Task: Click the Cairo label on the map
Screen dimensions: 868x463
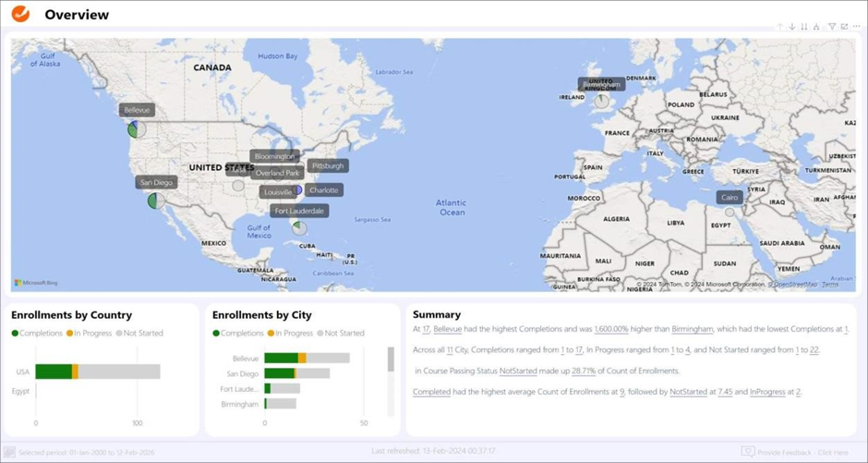Action: [x=729, y=198]
